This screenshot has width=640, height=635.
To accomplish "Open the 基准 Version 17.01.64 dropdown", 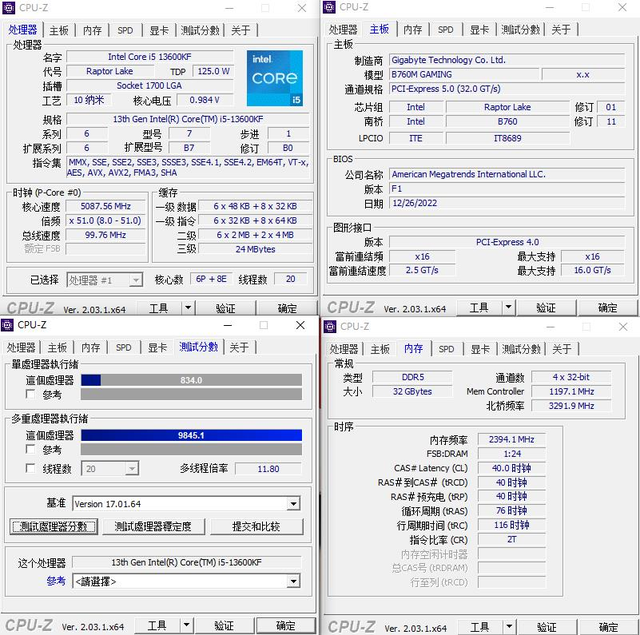I will pos(293,504).
